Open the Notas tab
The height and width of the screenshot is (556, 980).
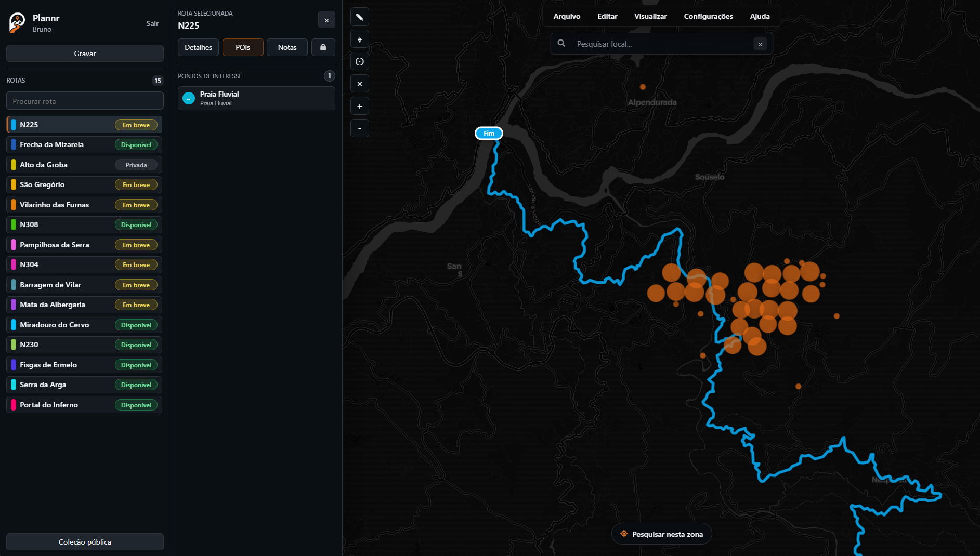pyautogui.click(x=287, y=47)
